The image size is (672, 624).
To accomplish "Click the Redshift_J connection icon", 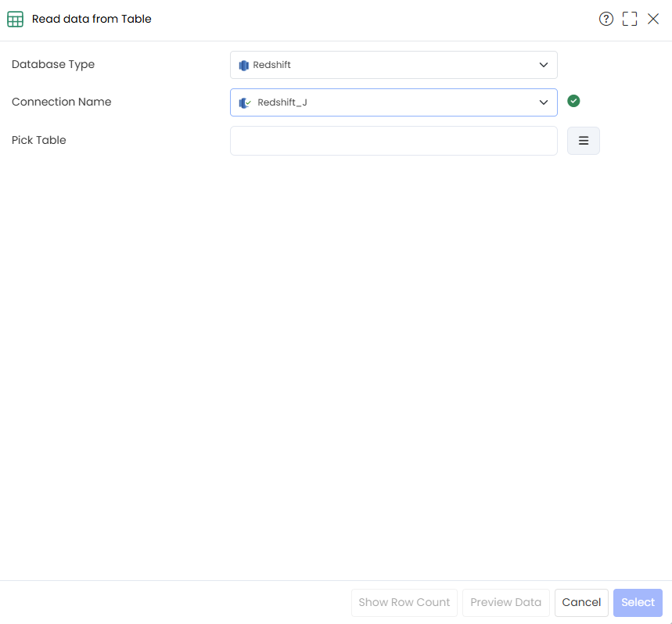I will click(245, 103).
